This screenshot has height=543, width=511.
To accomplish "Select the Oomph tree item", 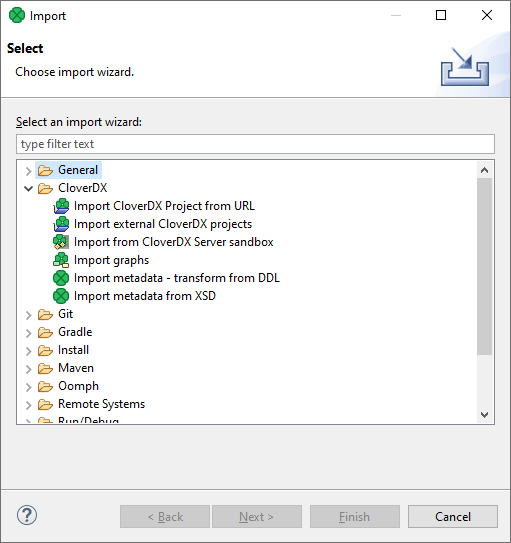I will click(x=79, y=386).
